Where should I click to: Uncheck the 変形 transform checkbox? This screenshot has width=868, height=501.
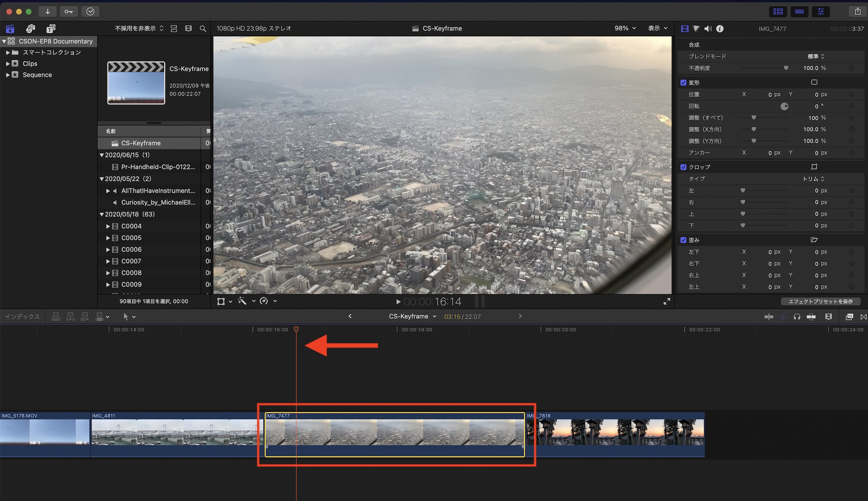click(684, 82)
